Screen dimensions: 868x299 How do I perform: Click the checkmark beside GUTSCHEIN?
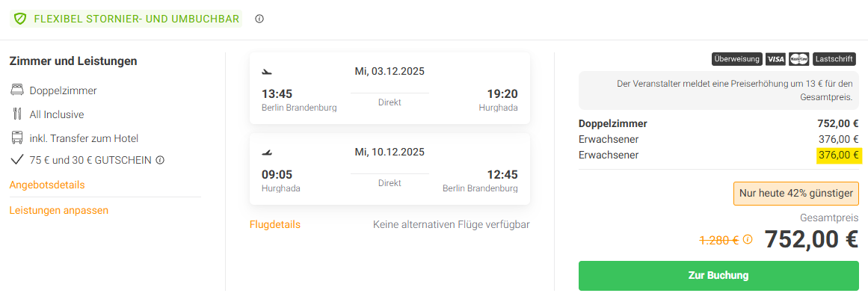[x=17, y=160]
